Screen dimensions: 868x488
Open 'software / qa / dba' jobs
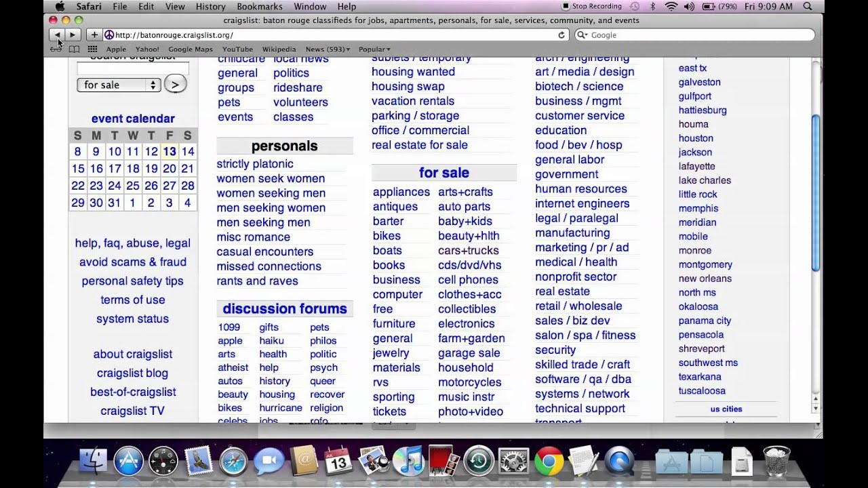coord(583,379)
